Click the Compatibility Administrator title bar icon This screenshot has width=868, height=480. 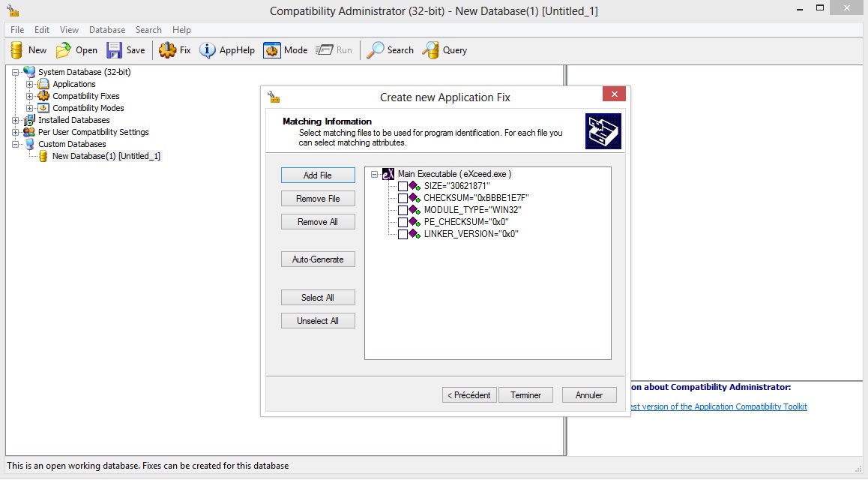coord(12,10)
